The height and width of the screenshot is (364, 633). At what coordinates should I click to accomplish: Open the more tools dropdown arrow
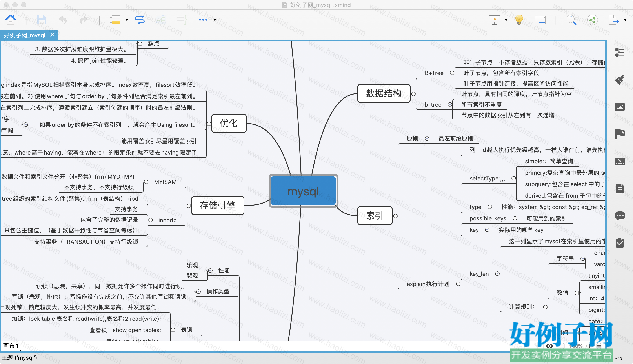coord(215,20)
